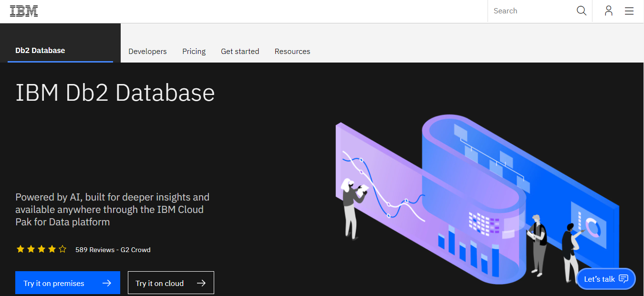The width and height of the screenshot is (644, 296).
Task: Click 589 Reviews - G2 Crowd link
Action: 113,250
